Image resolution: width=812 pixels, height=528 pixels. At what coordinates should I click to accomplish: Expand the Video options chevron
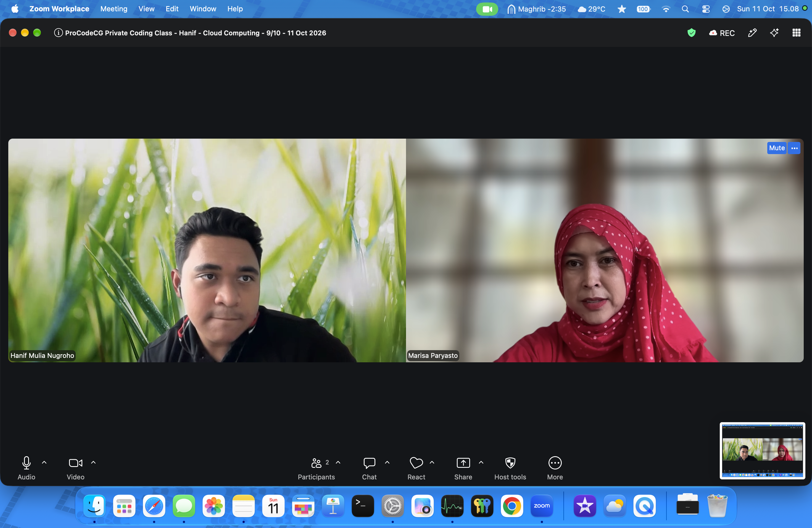coord(93,463)
